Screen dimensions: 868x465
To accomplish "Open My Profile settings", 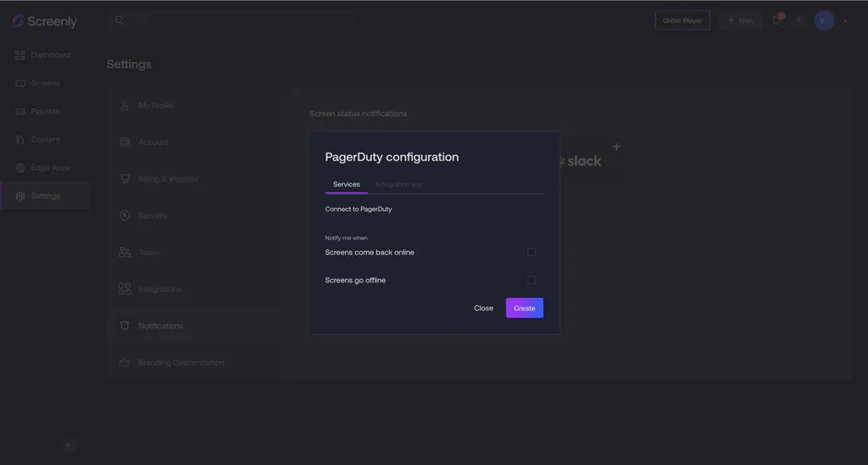I will tap(156, 105).
